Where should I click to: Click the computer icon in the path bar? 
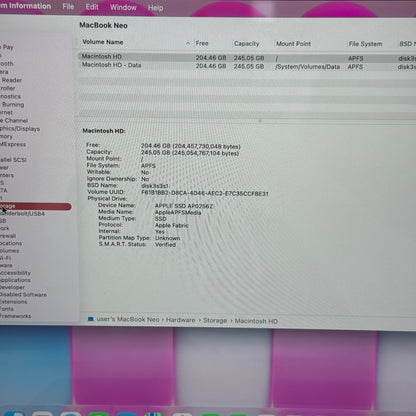90,319
